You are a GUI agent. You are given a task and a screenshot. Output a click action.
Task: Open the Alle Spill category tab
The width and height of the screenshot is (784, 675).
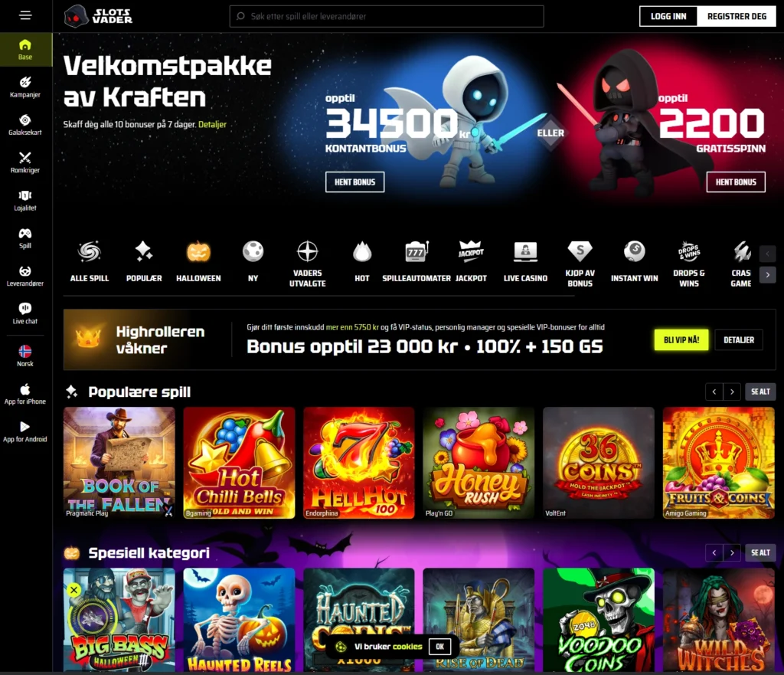point(90,262)
